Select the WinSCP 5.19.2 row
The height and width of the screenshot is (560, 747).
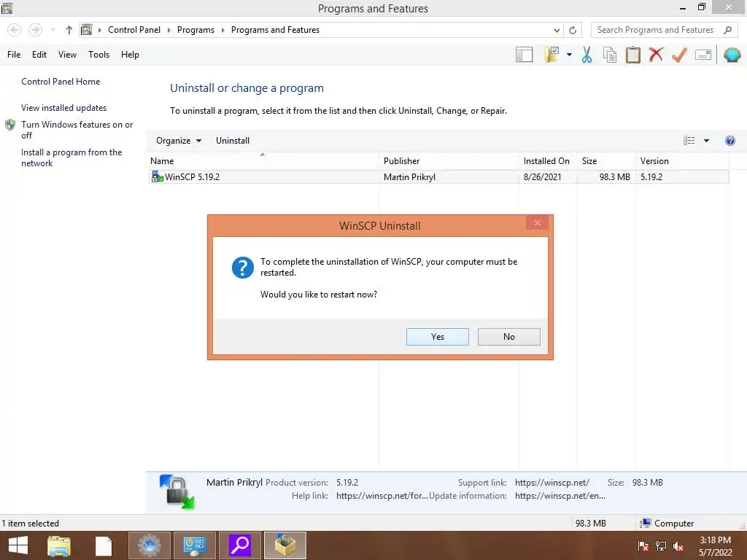point(438,177)
